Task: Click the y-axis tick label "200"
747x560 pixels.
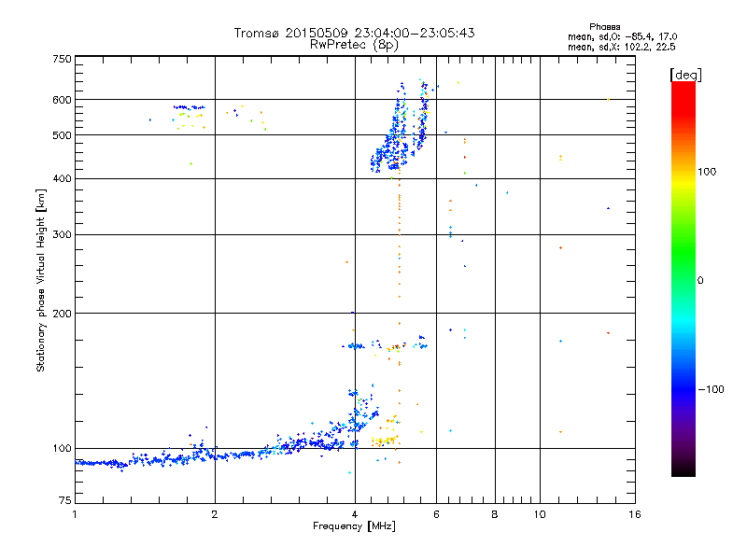Action: (62, 314)
